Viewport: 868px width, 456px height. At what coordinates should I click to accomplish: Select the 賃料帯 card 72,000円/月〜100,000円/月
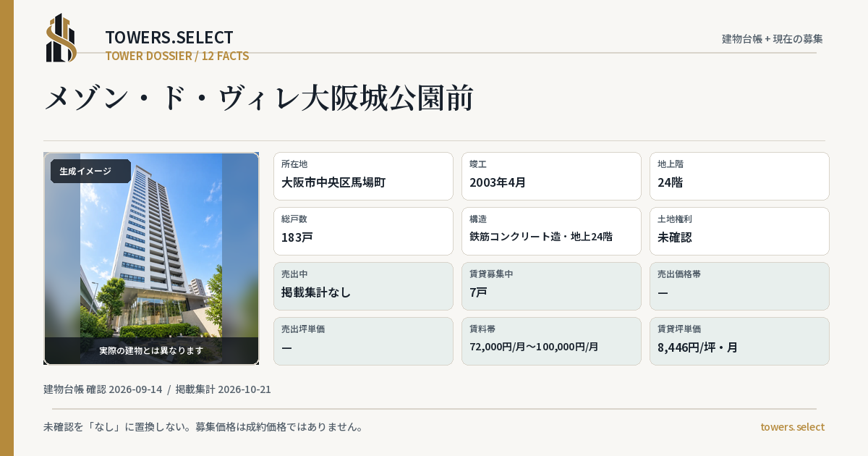pos(551,341)
